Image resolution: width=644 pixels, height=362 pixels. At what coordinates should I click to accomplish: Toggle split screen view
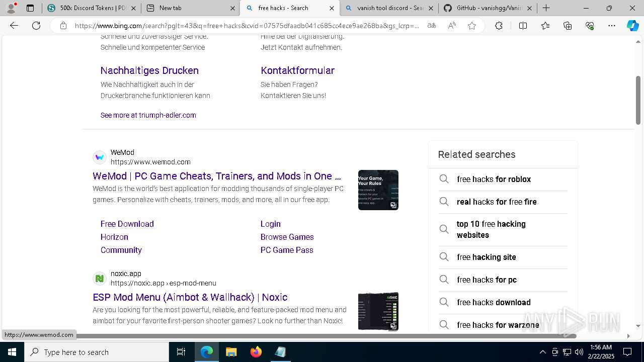point(523,26)
